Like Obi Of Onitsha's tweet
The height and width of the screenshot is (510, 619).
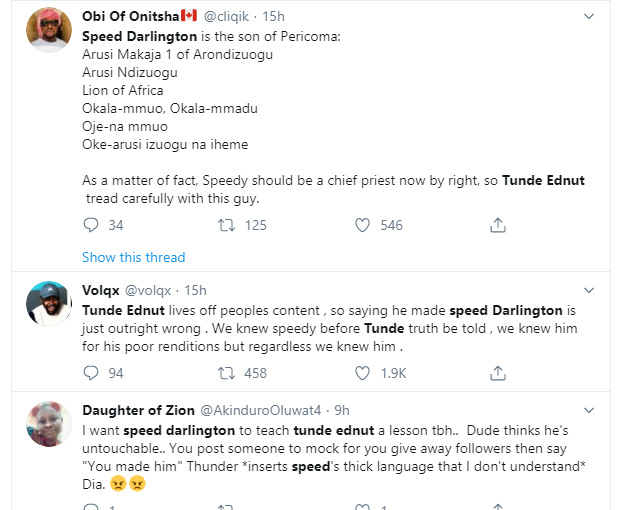tap(365, 225)
